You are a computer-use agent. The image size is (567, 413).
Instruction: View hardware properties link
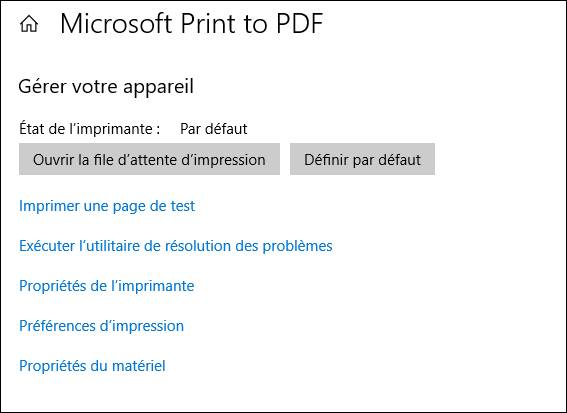pyautogui.click(x=92, y=366)
